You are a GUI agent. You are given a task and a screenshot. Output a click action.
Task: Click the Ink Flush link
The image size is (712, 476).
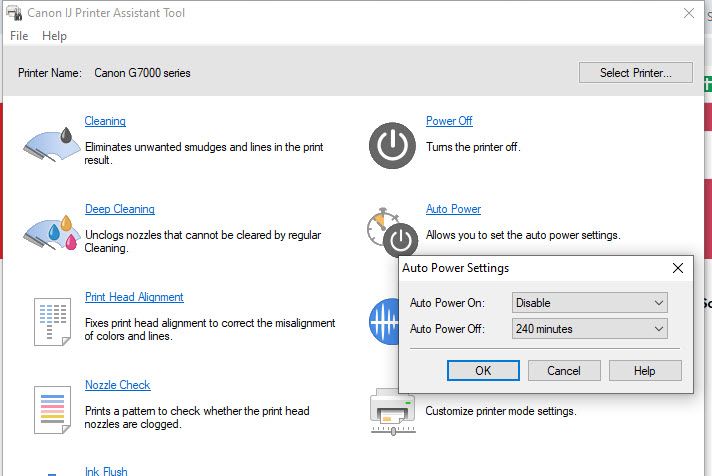[106, 471]
